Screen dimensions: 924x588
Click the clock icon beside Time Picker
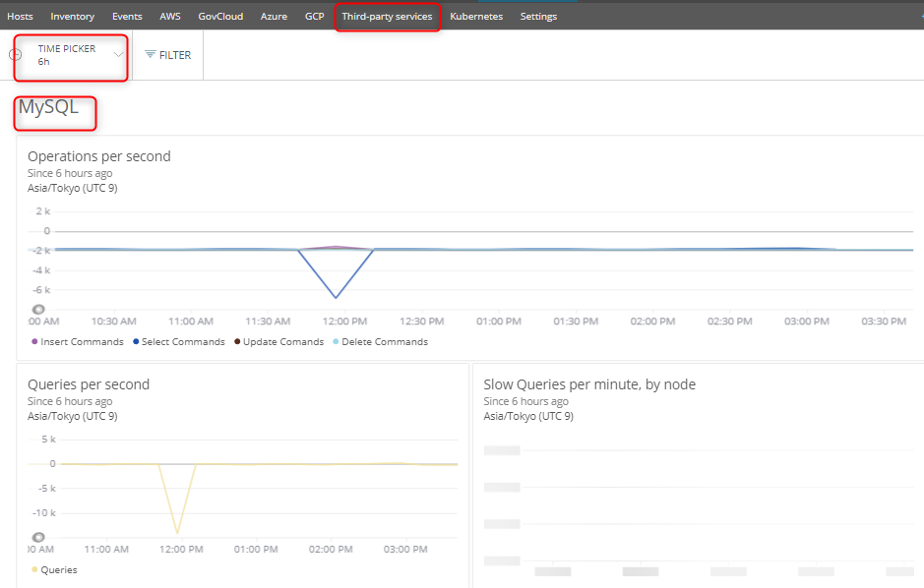click(16, 55)
